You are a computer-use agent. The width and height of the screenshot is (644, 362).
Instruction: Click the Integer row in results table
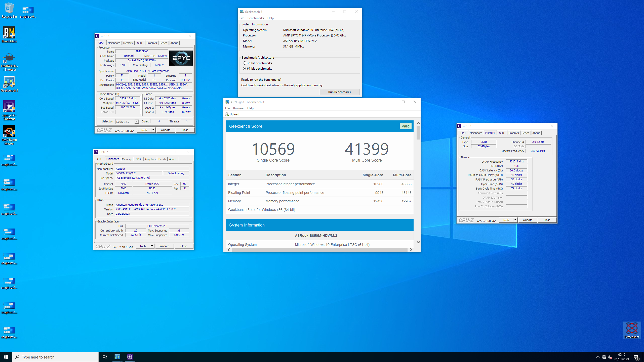[x=319, y=184]
